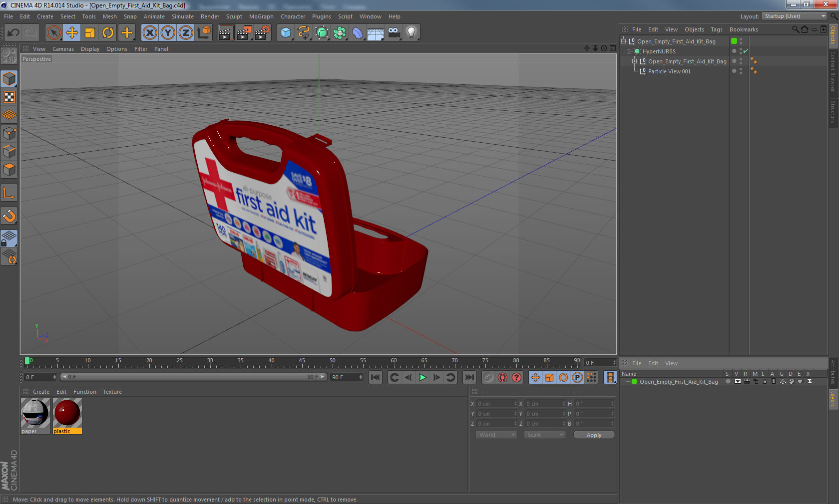Screen dimensions: 839x504
Task: Select the paper material thumbnail
Action: (x=34, y=413)
